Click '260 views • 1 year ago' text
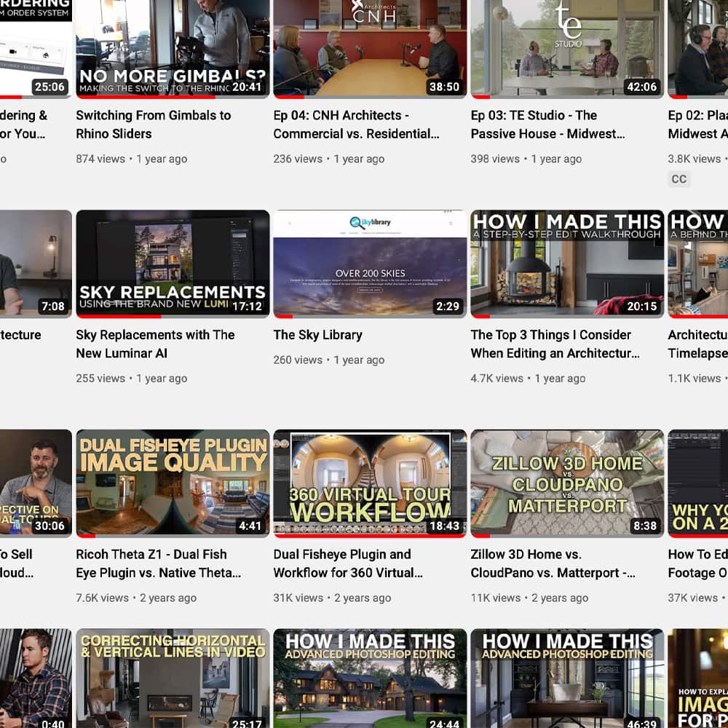 (x=329, y=360)
